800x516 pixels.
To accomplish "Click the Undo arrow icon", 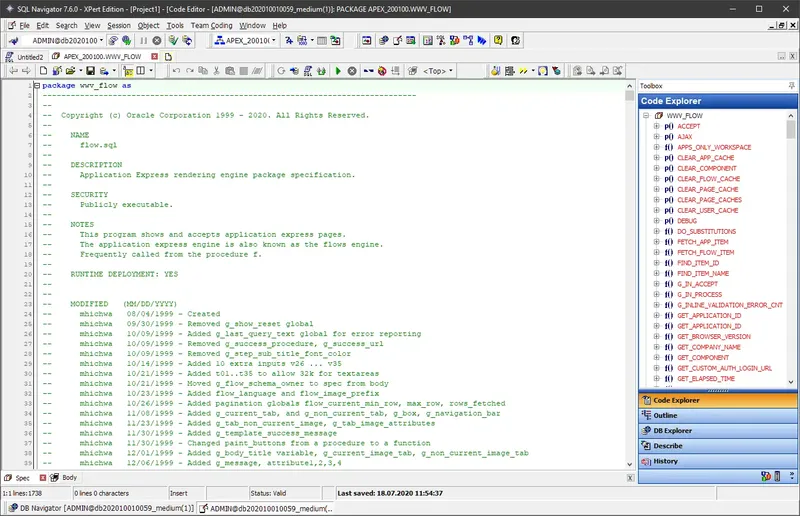I will (x=176, y=71).
